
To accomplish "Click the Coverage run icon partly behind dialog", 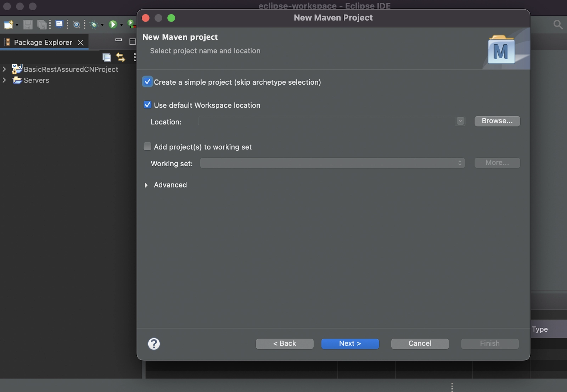I will coord(131,24).
